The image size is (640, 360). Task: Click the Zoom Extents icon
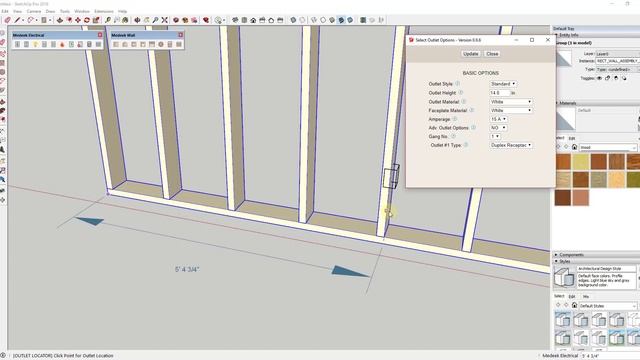coord(164,20)
